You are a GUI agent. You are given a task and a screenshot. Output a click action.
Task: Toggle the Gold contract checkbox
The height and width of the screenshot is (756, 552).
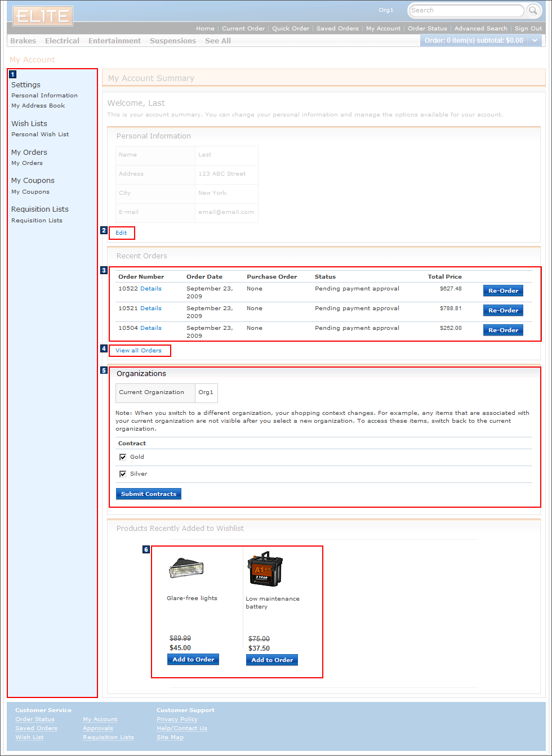pyautogui.click(x=123, y=457)
